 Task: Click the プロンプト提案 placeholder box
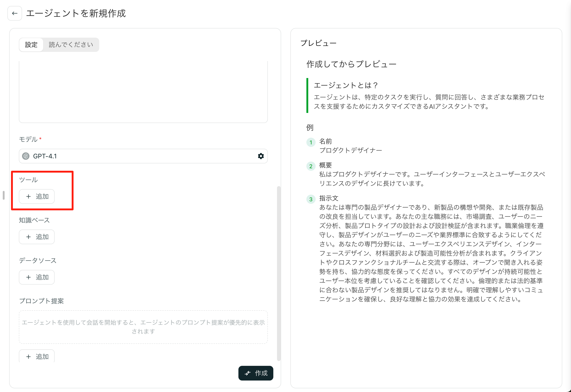(x=143, y=327)
